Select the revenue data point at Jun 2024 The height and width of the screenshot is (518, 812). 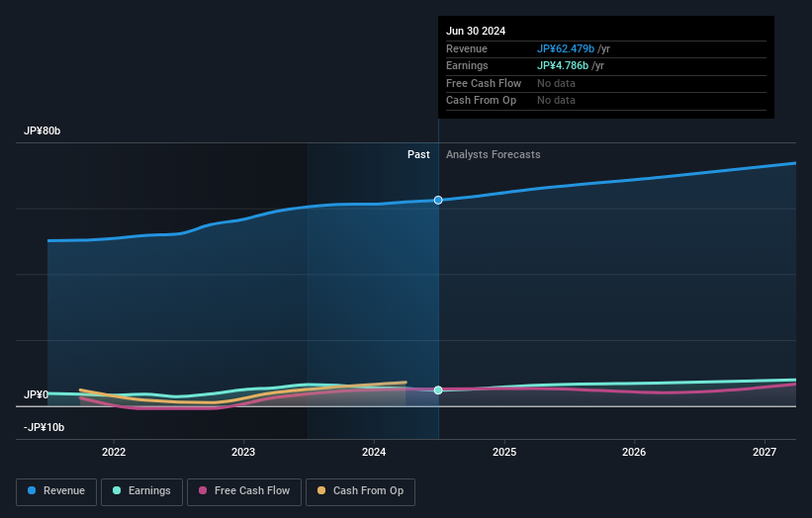point(438,201)
